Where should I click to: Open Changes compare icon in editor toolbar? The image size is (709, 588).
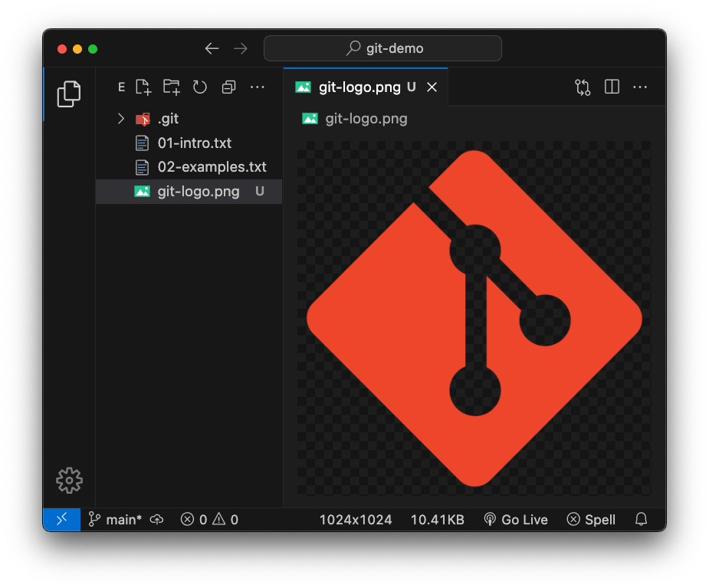[583, 87]
